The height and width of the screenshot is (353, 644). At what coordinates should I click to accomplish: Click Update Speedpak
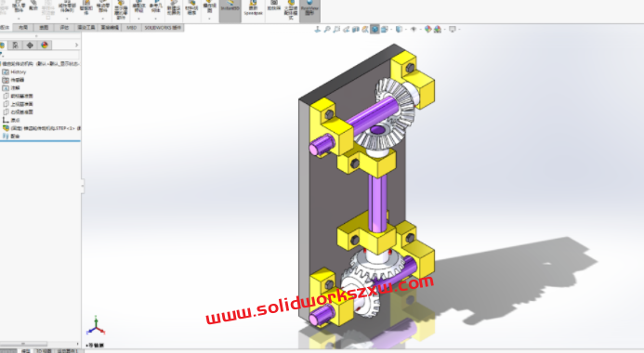[x=253, y=8]
